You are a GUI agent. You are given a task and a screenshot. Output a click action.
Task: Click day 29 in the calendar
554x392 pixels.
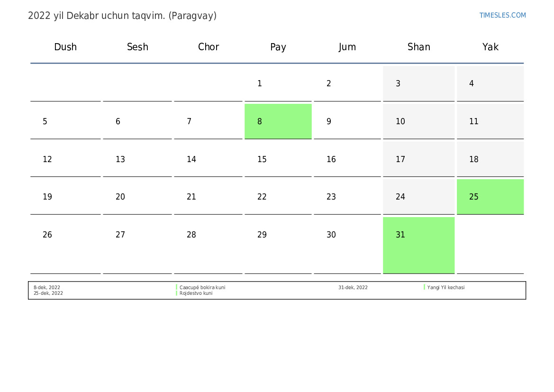point(278,246)
